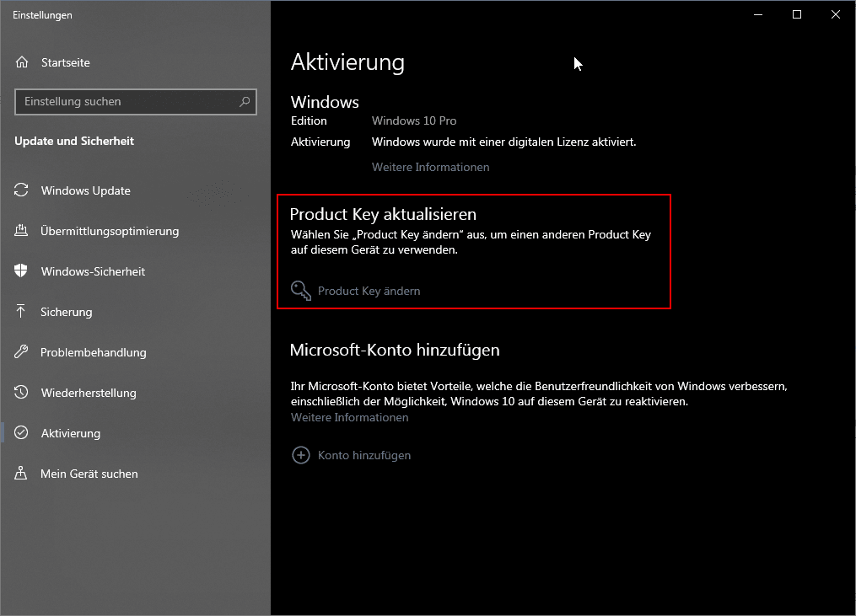Close the Einstellungen window
Screen dimensions: 856x616
point(835,14)
